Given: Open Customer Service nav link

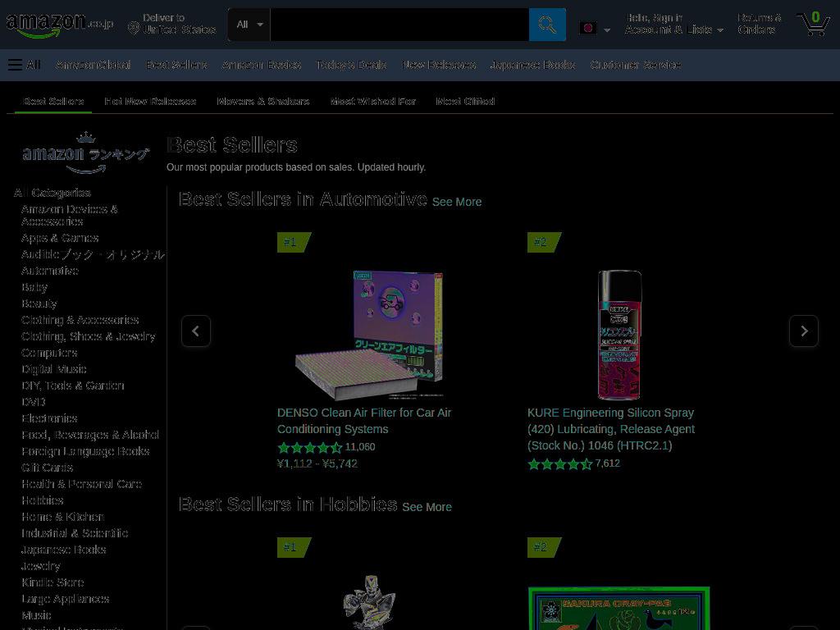Looking at the screenshot, I should coord(636,65).
